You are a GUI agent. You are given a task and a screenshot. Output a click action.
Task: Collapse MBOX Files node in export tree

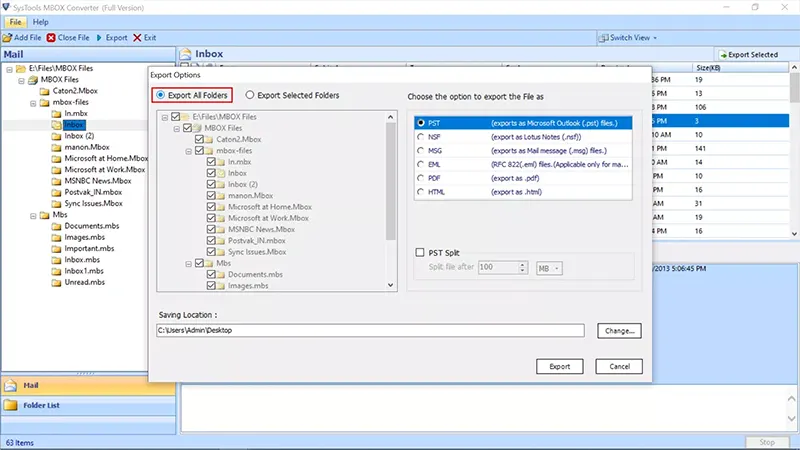pos(177,129)
